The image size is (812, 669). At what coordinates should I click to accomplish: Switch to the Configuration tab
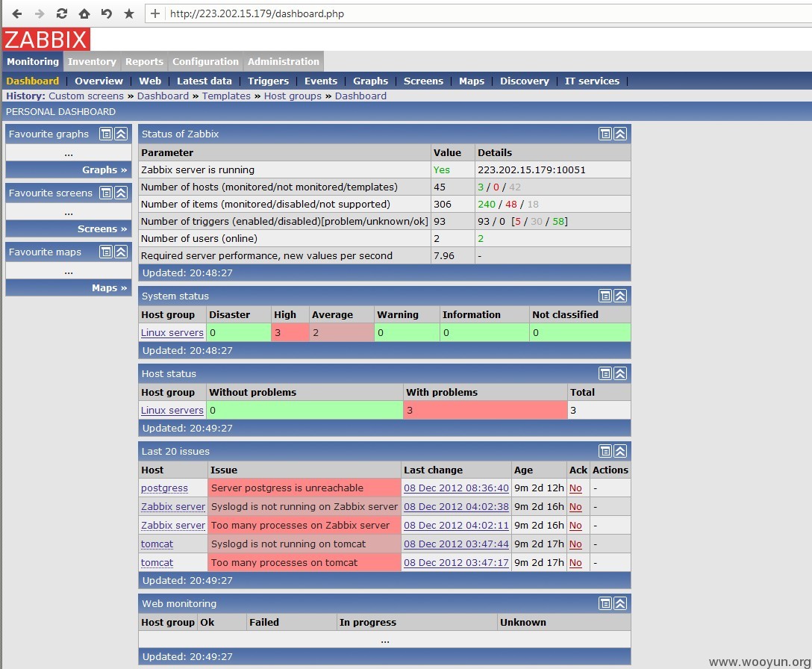[205, 61]
